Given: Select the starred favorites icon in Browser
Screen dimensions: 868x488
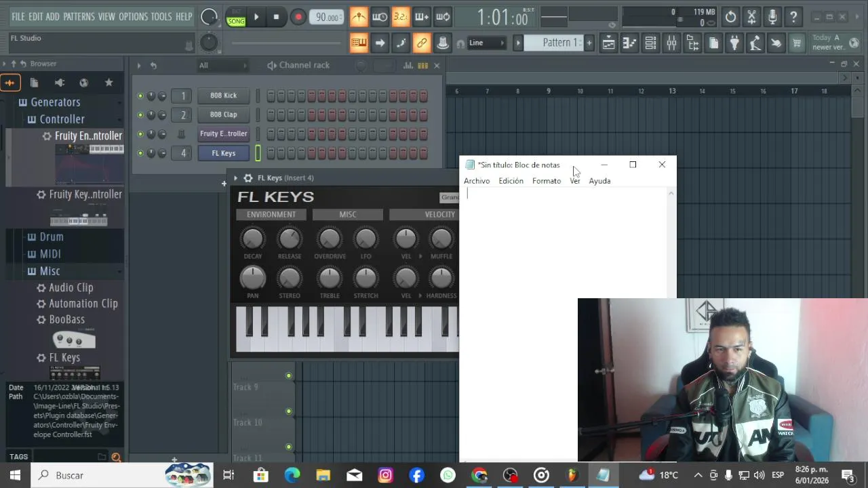Looking at the screenshot, I should pyautogui.click(x=108, y=83).
